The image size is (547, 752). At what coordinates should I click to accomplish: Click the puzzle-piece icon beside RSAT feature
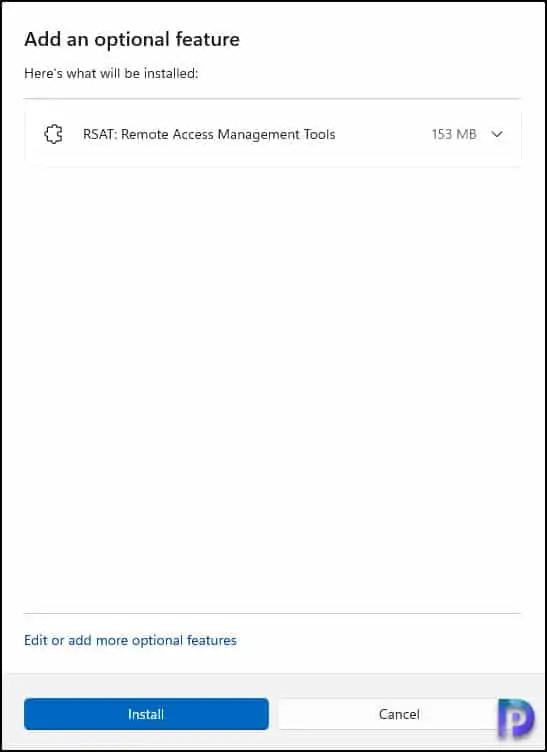54,134
